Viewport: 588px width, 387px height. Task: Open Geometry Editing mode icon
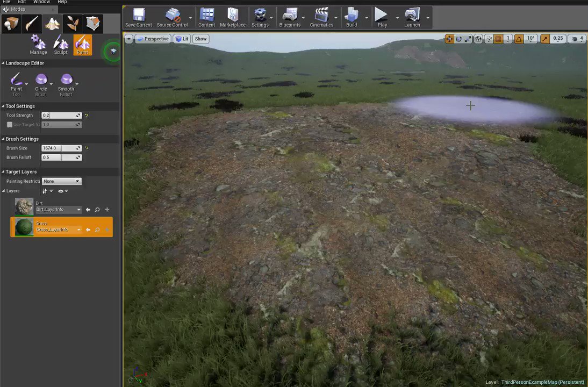[x=93, y=24]
